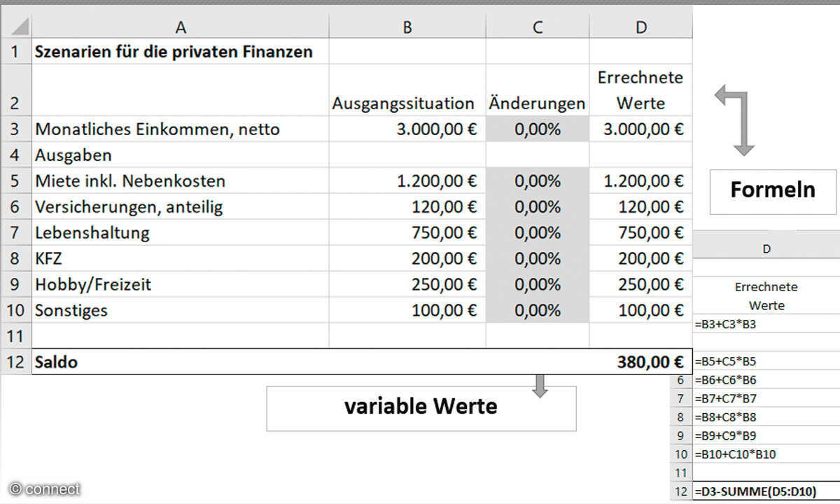Screen dimensions: 840x504
Task: Click Sonstiges value in Ausgangssituation column
Action: pos(407,310)
